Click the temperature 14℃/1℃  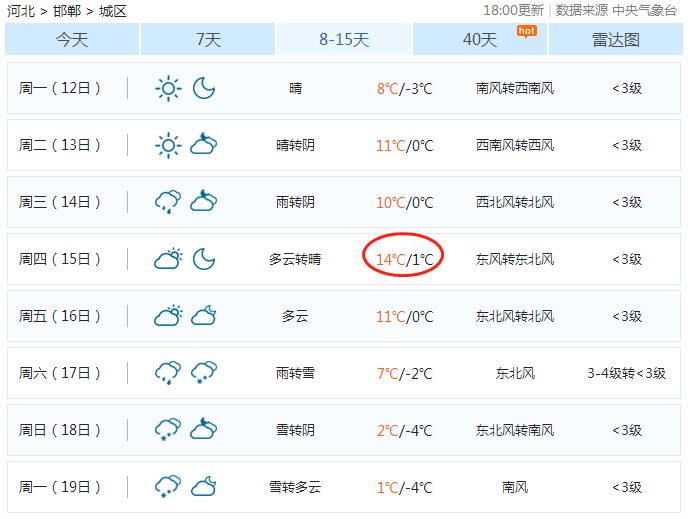[405, 260]
